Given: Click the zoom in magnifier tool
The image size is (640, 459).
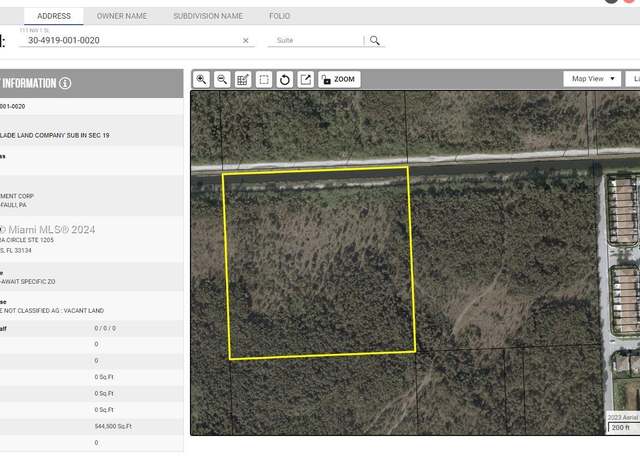Looking at the screenshot, I should (x=201, y=79).
